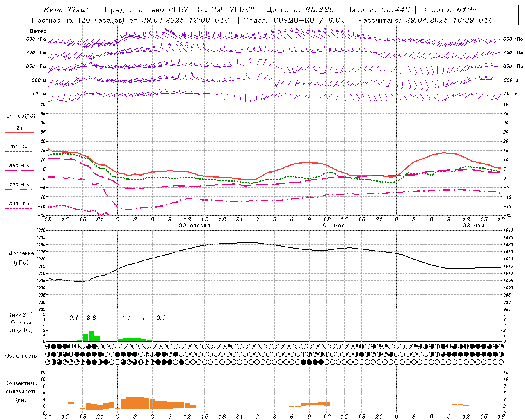The width and height of the screenshot is (525, 420).
Task: Click the 02 мая date label
Action: [473, 226]
